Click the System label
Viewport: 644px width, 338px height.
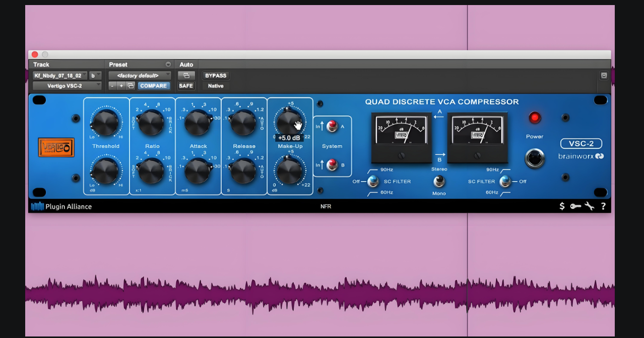tap(332, 146)
